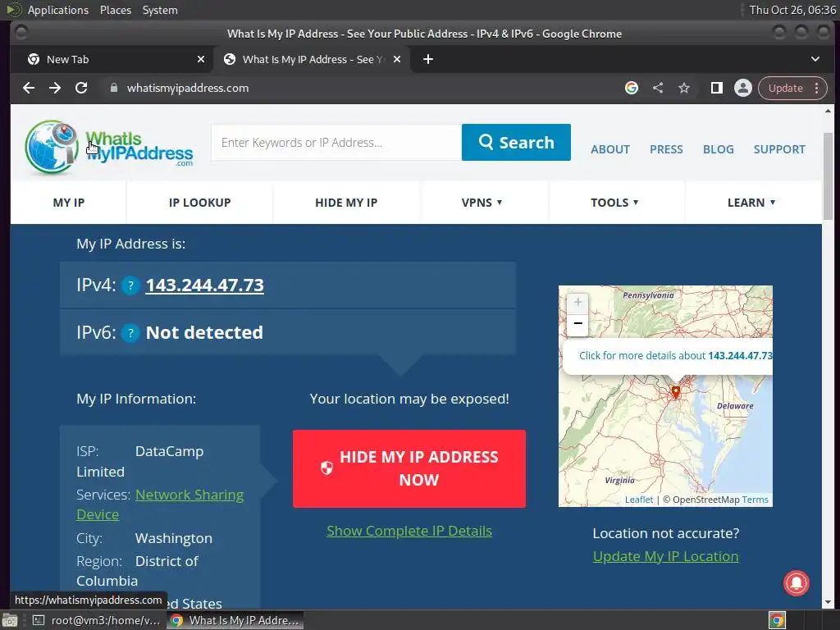Open Google search side icon
840x630 pixels.
(632, 88)
